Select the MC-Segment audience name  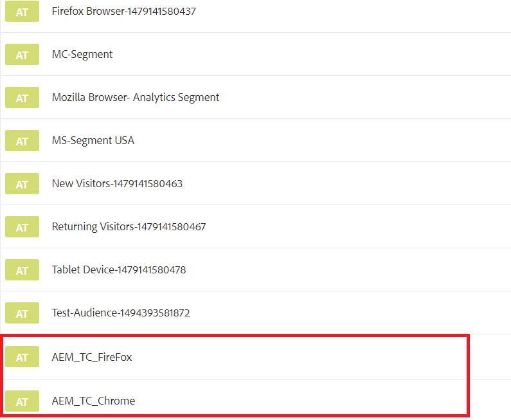82,55
